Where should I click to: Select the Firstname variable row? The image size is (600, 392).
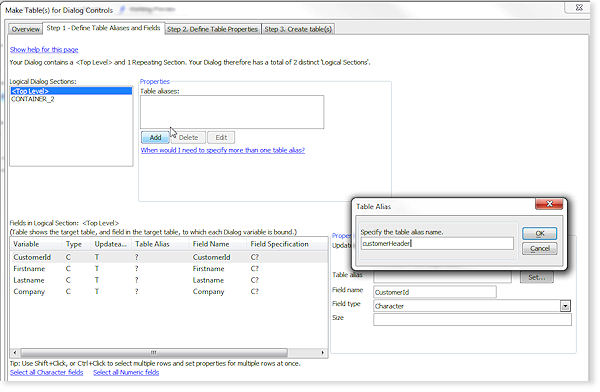tap(169, 269)
